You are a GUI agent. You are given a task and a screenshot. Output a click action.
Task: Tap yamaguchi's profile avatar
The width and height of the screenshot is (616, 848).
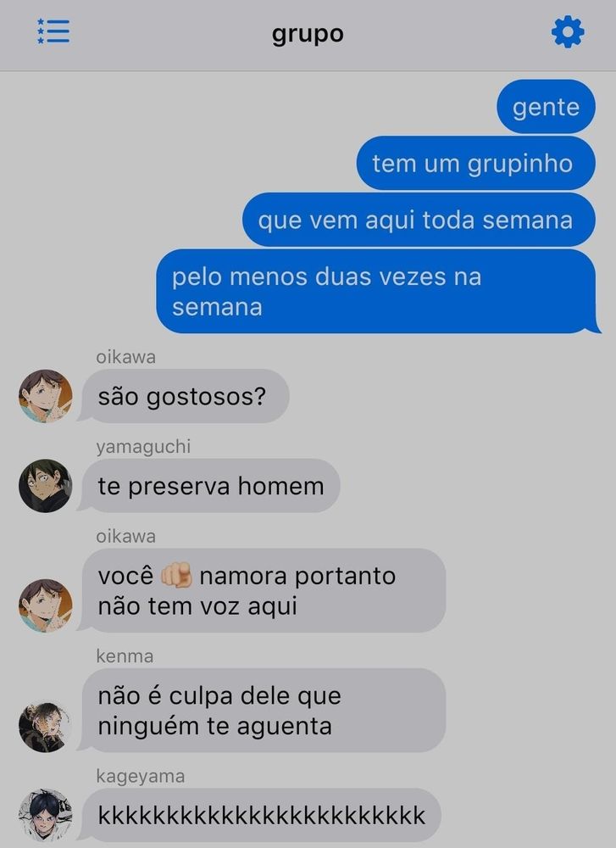(46, 486)
